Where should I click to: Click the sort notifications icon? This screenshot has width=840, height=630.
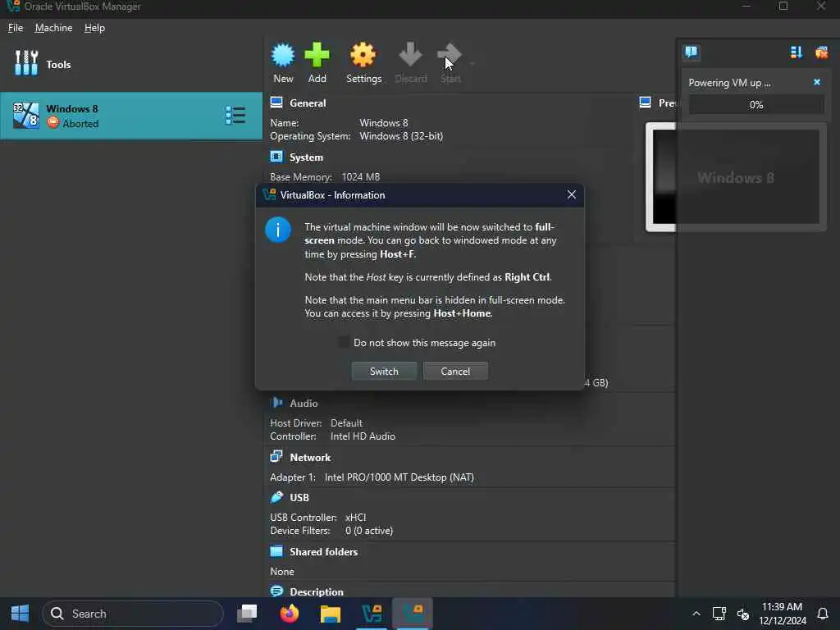796,52
